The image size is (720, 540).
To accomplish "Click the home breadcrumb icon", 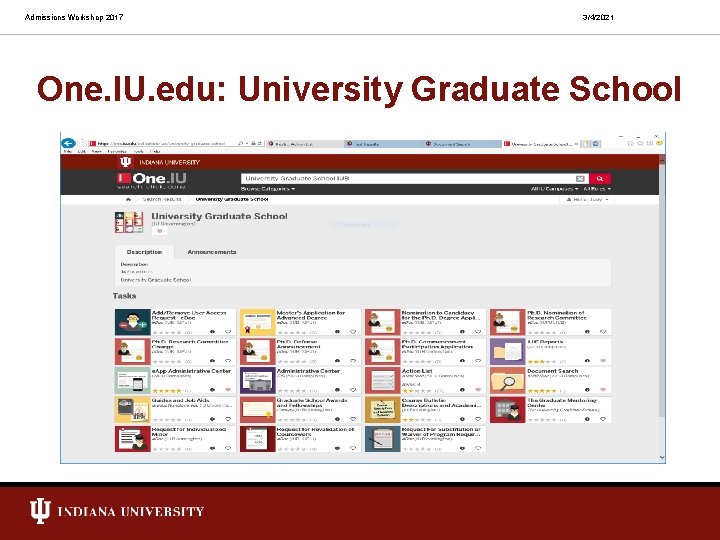I will click(x=128, y=199).
